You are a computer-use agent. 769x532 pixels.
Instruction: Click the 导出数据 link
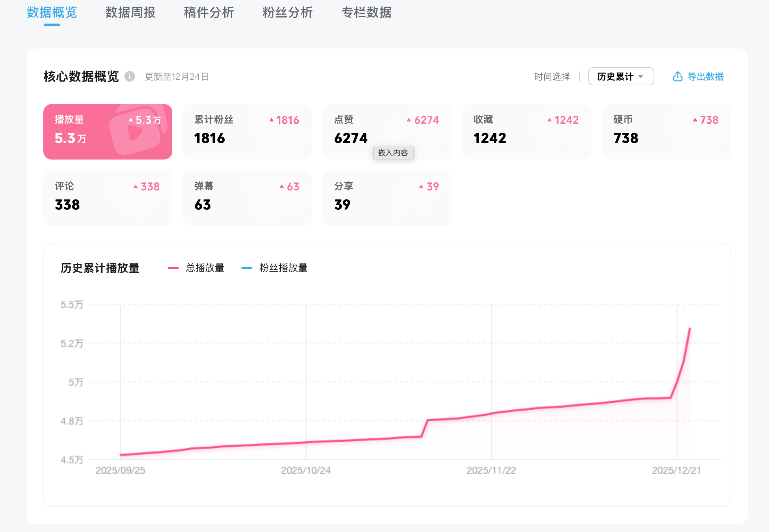tap(705, 76)
